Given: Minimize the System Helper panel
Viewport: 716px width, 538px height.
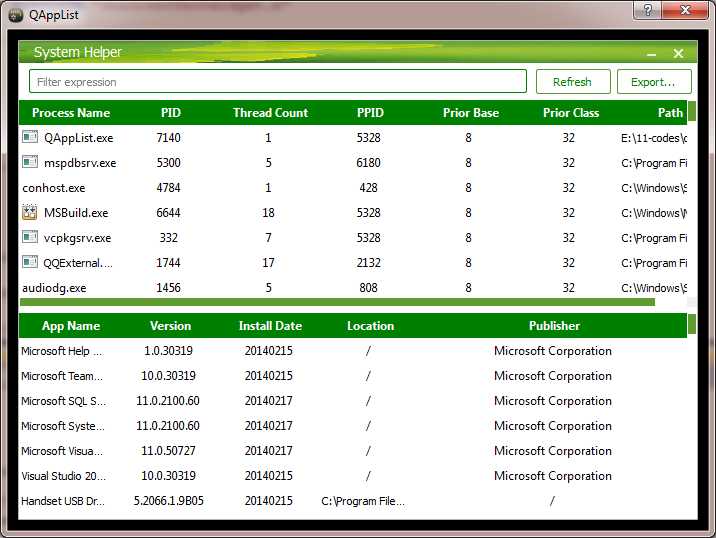Looking at the screenshot, I should coord(652,54).
